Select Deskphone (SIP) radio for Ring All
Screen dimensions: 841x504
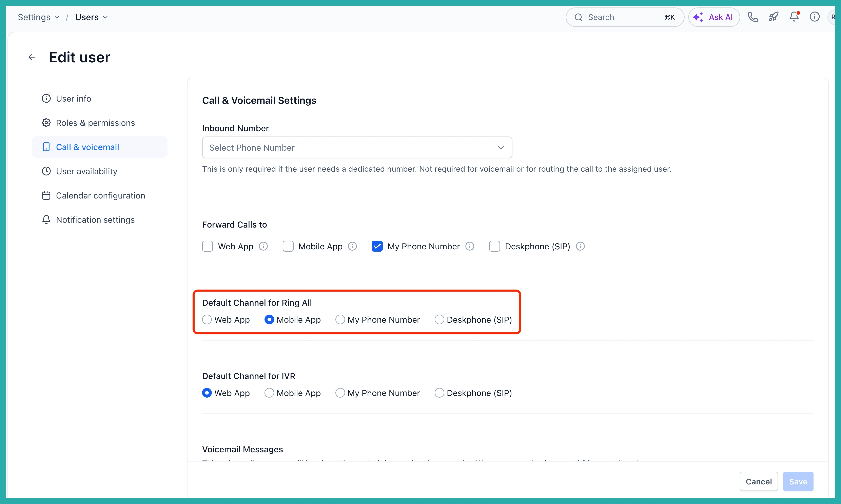point(439,320)
